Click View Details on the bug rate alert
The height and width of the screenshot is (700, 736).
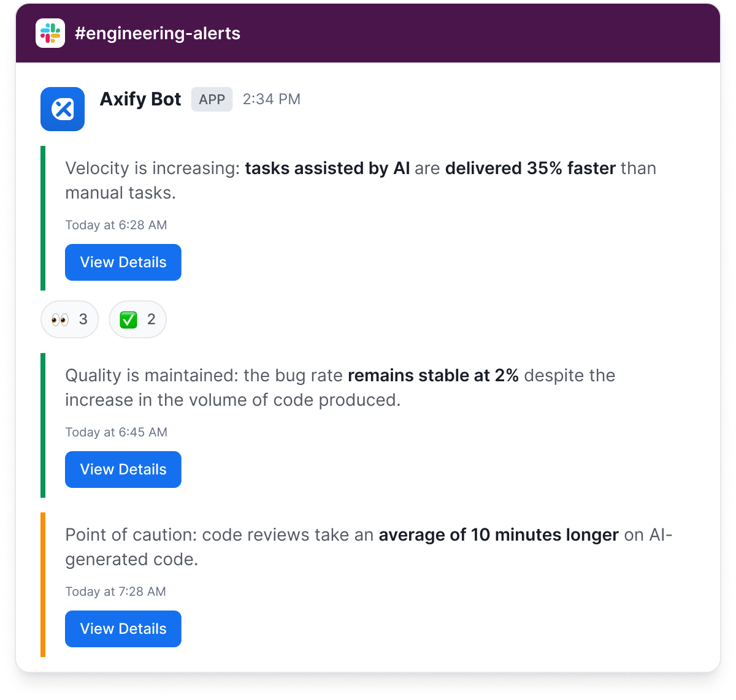point(123,470)
